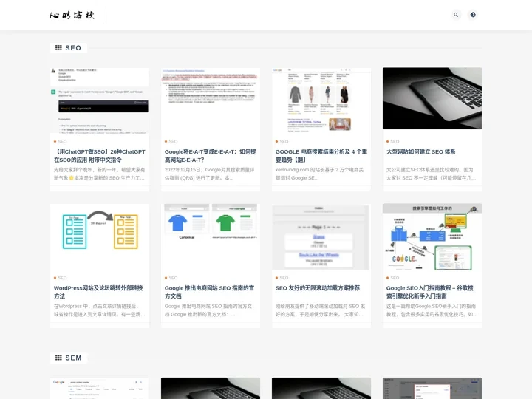
Task: Open Canonical t-shirt thumbnail
Action: [211, 237]
